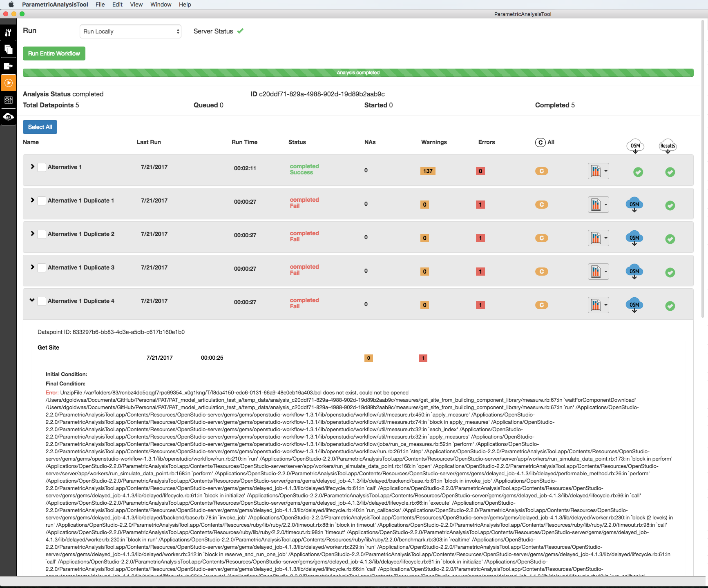The height and width of the screenshot is (588, 708).
Task: Open the Edit menu
Action: tap(118, 4)
